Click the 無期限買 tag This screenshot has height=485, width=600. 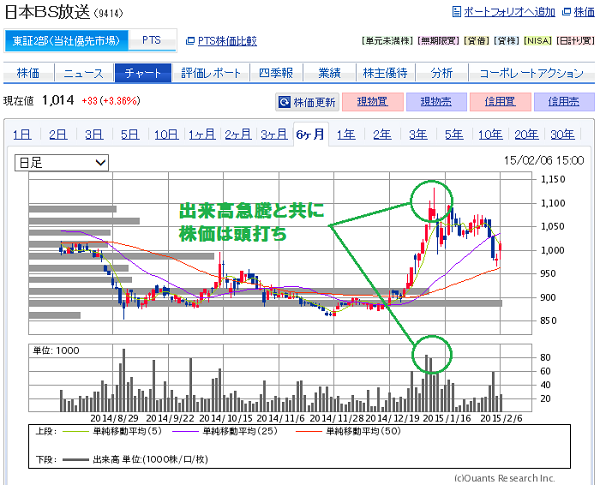click(438, 41)
